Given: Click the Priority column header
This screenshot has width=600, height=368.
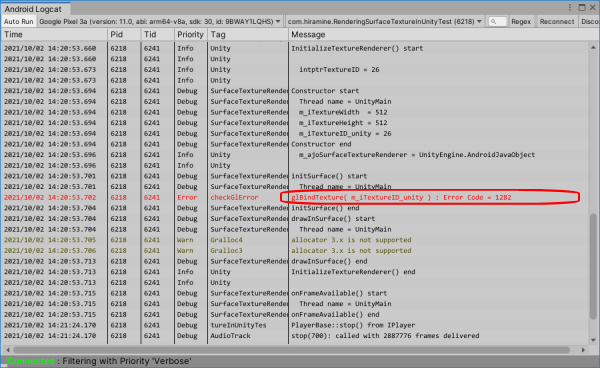Looking at the screenshot, I should (x=191, y=34).
